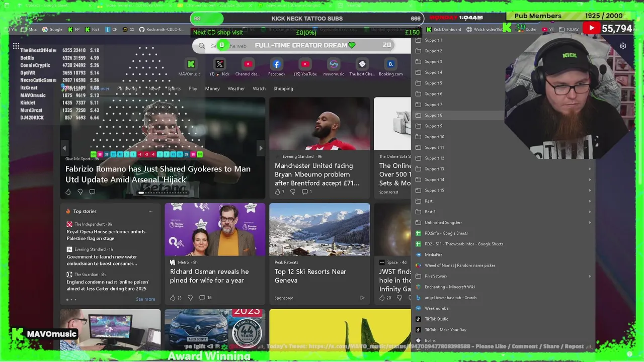This screenshot has width=644, height=362.
Task: Dislike the Richard Osman story
Action: 190,298
